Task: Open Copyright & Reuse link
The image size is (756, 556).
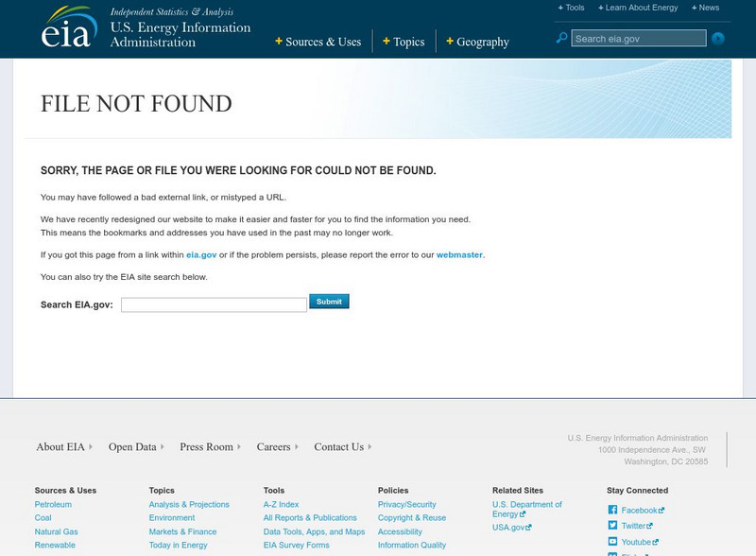Action: coord(412,517)
